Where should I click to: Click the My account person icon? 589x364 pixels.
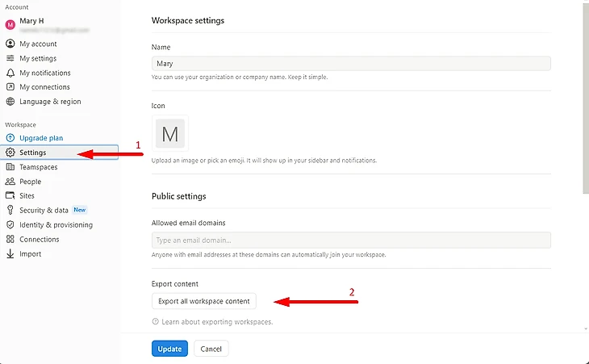10,44
